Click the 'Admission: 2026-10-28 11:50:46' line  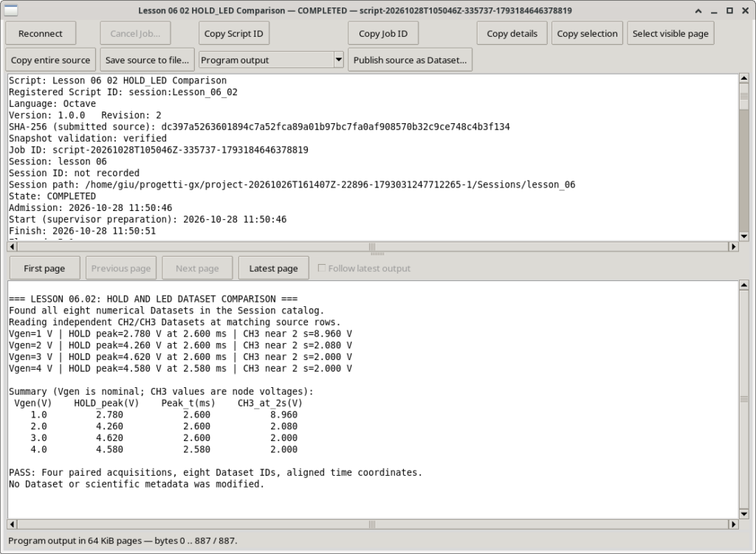coord(90,207)
